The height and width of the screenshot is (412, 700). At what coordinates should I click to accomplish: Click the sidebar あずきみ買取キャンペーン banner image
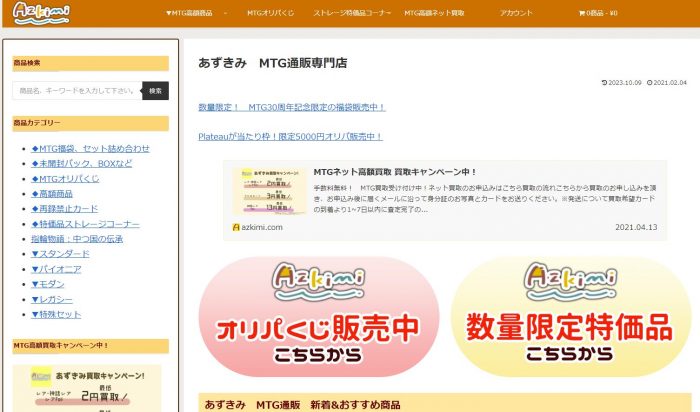pyautogui.click(x=87, y=388)
